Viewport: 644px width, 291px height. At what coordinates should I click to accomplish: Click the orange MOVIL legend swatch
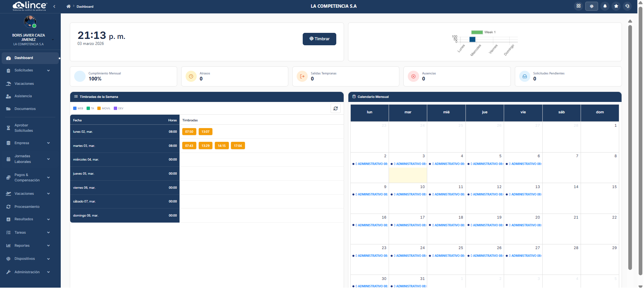click(x=99, y=108)
